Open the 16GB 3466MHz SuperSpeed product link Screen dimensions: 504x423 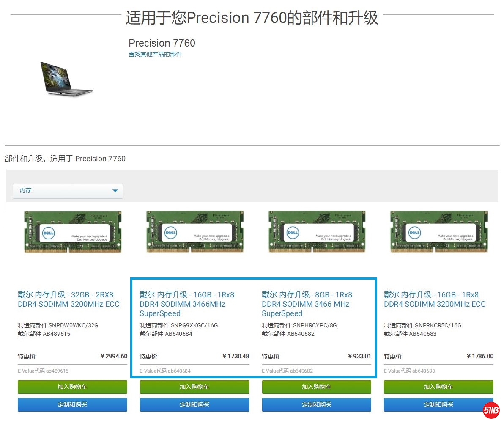[x=187, y=304]
